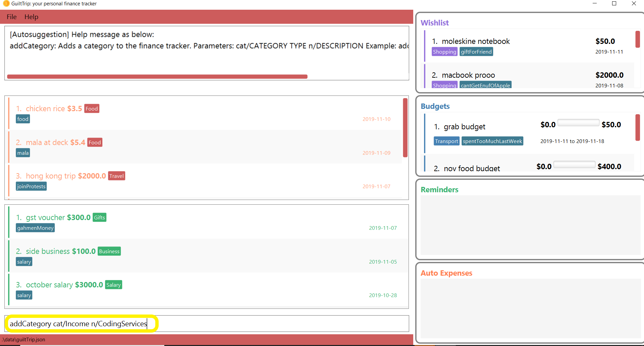Click the gahmenMoney tag
644x346 pixels.
[x=35, y=228]
